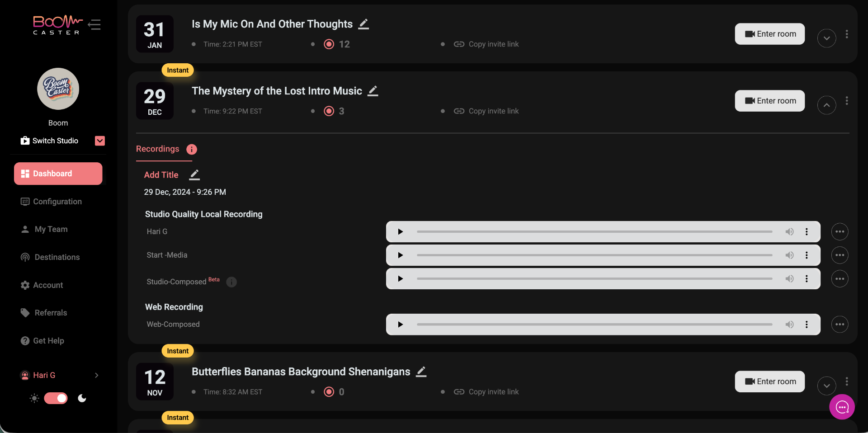Viewport: 868px width, 433px height.
Task: Open Referrals page
Action: click(44, 313)
